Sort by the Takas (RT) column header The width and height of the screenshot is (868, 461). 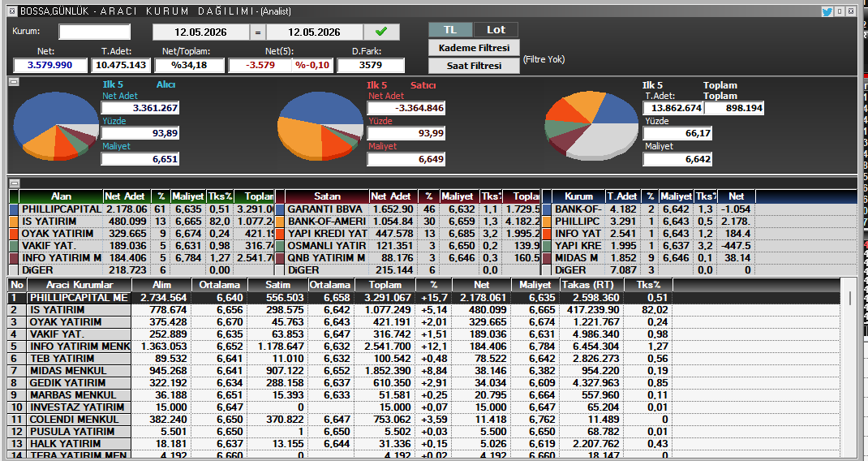[591, 284]
